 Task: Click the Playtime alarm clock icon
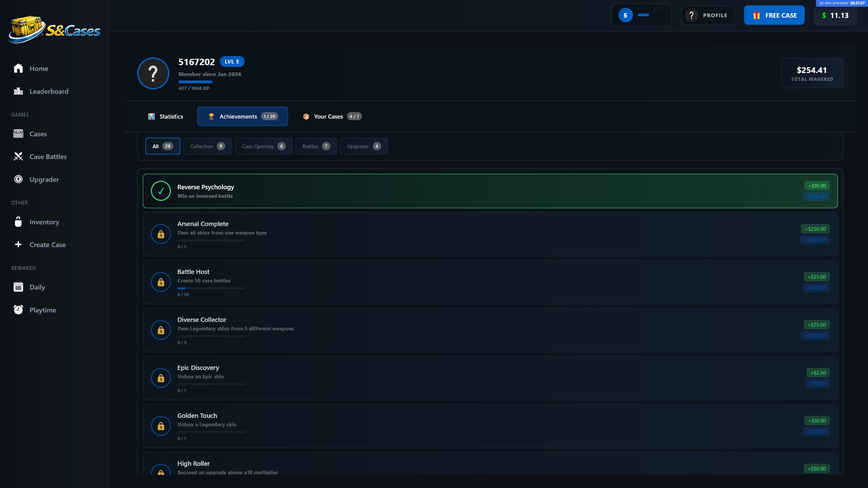[18, 310]
